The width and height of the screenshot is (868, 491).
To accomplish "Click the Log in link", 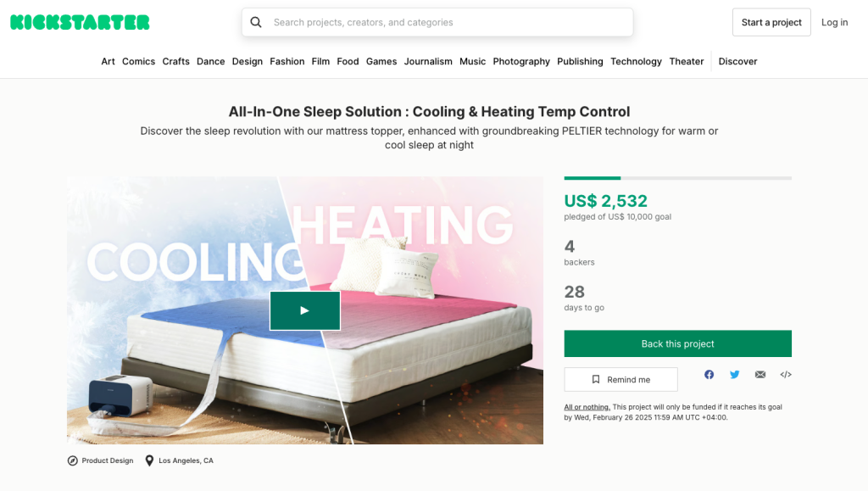I will click(834, 22).
